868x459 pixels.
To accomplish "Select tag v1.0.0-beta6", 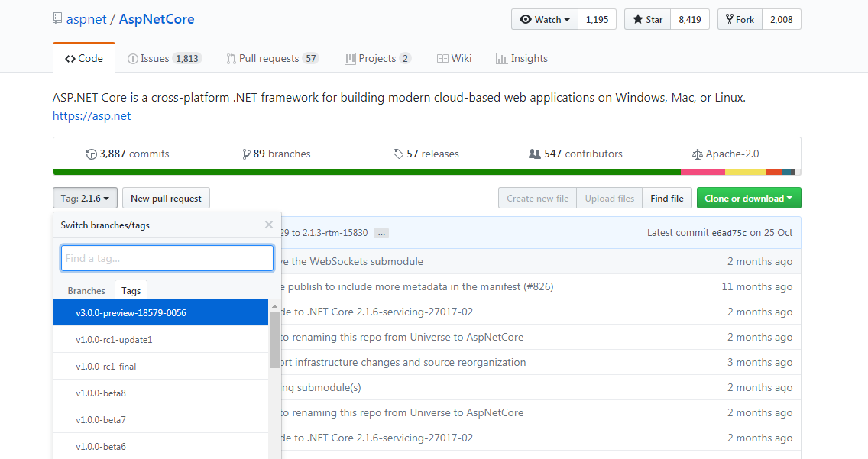I will click(x=160, y=446).
